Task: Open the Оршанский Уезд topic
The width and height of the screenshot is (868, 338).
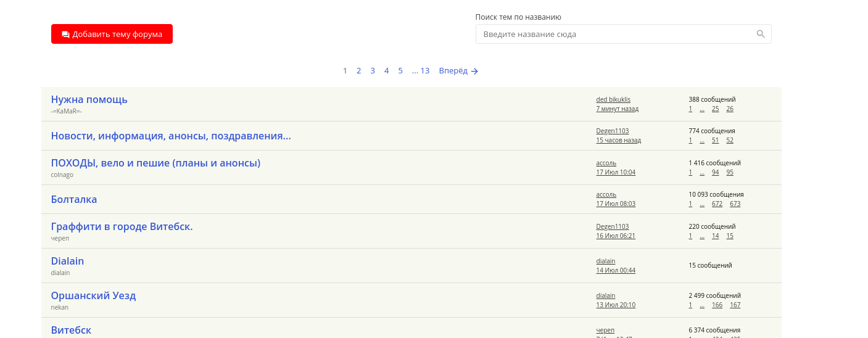Action: [93, 295]
